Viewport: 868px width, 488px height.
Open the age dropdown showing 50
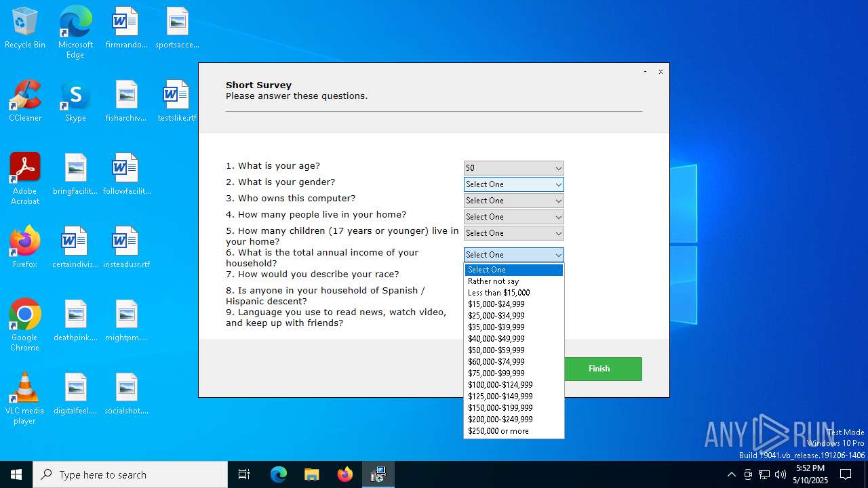pos(514,168)
